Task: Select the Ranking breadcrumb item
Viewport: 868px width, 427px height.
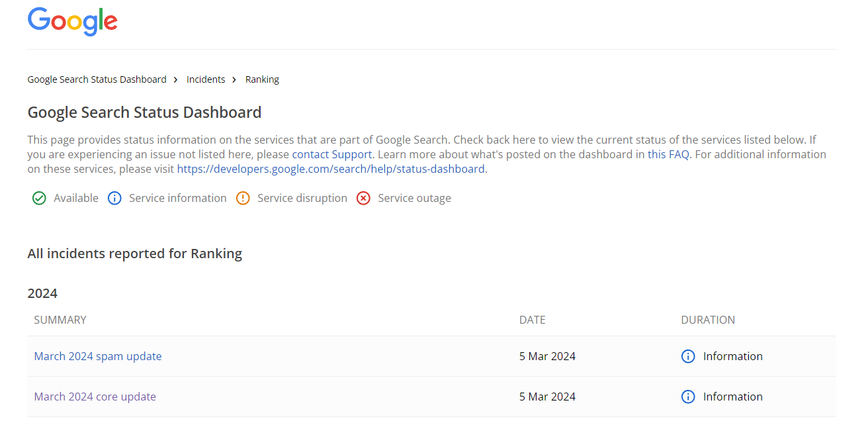Action: coord(262,79)
